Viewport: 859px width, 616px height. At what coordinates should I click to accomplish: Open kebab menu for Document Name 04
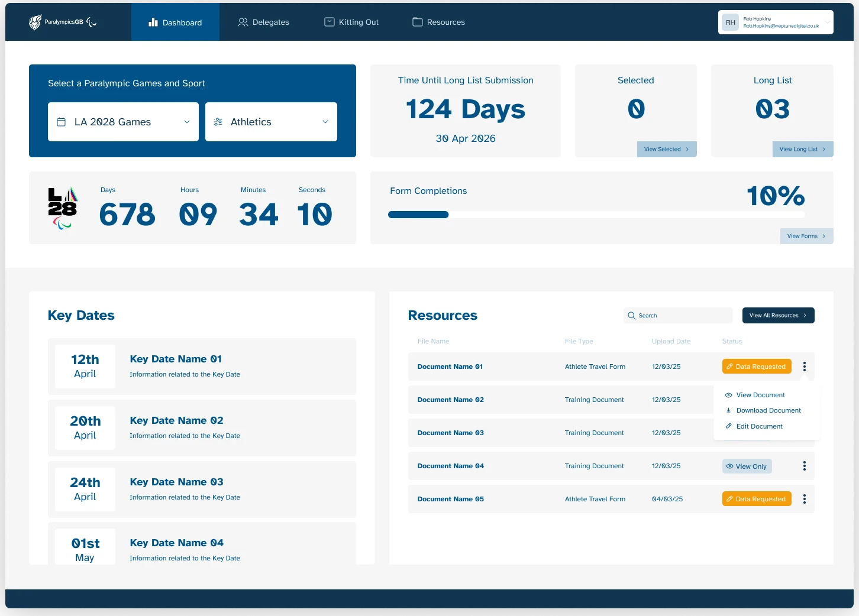[805, 466]
